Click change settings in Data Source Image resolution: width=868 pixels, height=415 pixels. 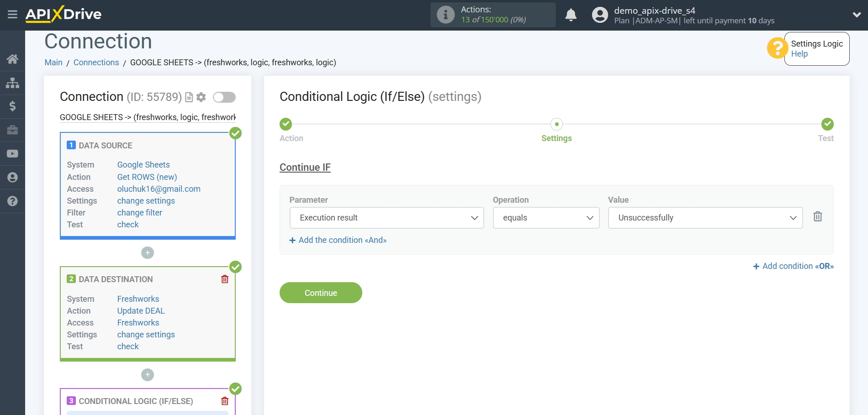(146, 200)
